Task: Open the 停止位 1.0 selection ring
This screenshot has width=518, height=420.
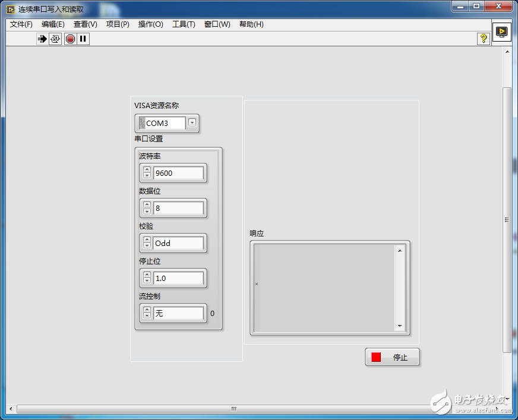Action: click(178, 278)
